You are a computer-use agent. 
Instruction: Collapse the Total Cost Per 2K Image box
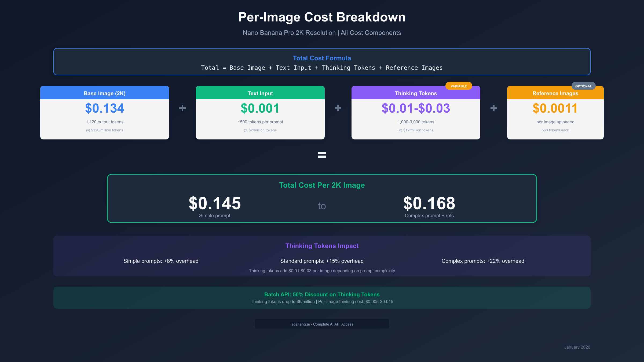[x=322, y=185]
